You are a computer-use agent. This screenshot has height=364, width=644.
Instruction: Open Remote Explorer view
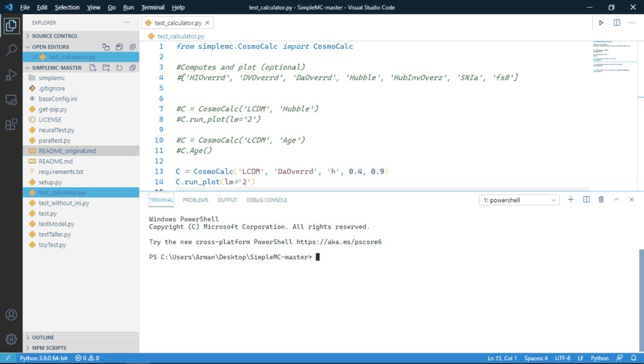click(11, 100)
